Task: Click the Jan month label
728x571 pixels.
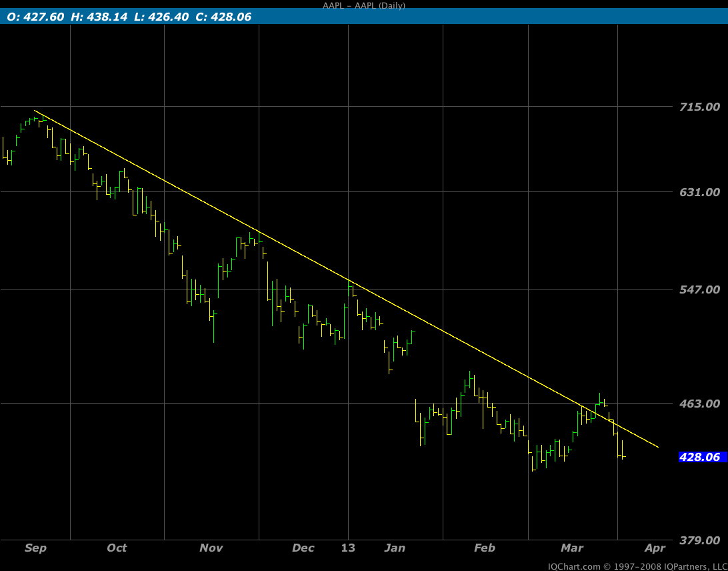Action: tap(395, 548)
